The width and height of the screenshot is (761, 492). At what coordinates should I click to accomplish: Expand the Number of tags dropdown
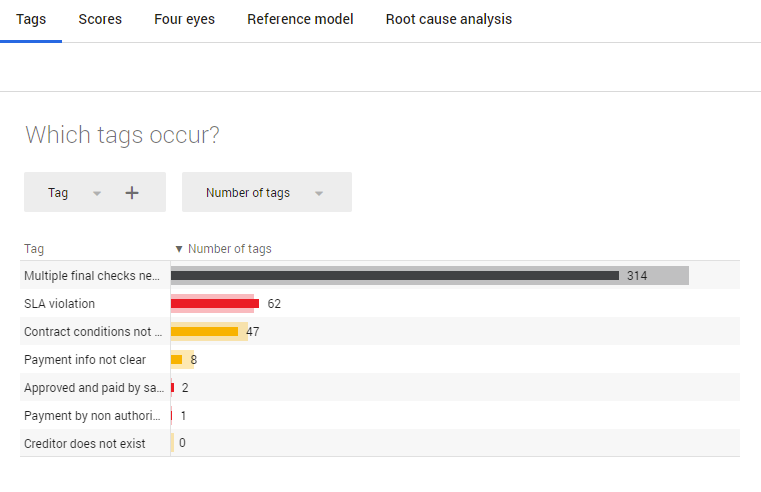pos(319,193)
